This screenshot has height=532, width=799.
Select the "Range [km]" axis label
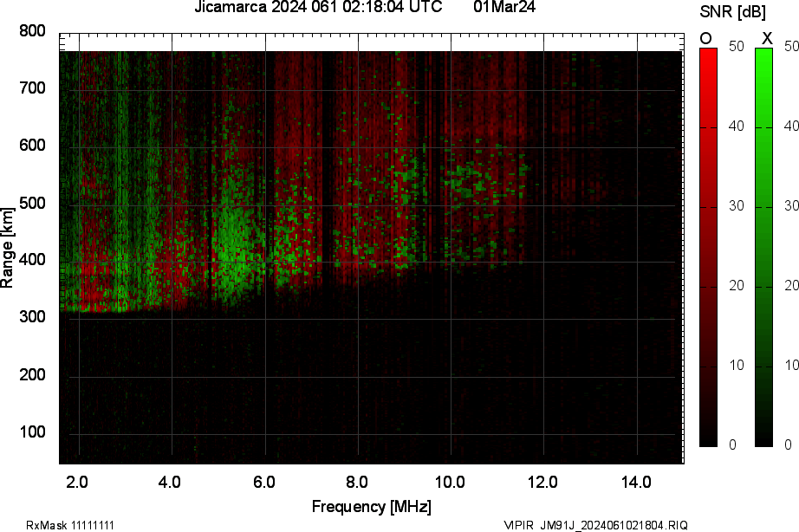[8, 251]
